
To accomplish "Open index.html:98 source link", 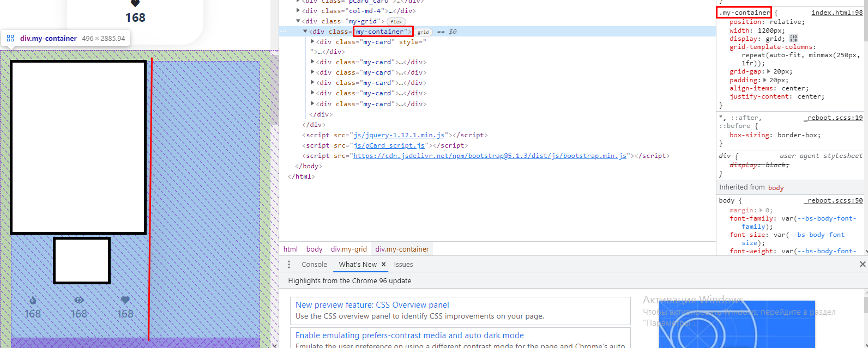I will pyautogui.click(x=837, y=13).
